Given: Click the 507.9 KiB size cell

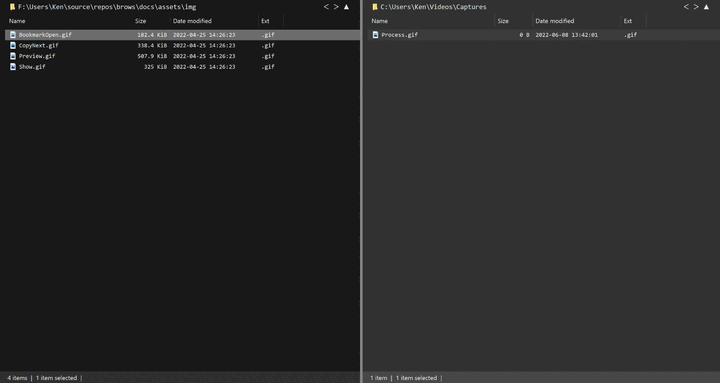Looking at the screenshot, I should [152, 56].
